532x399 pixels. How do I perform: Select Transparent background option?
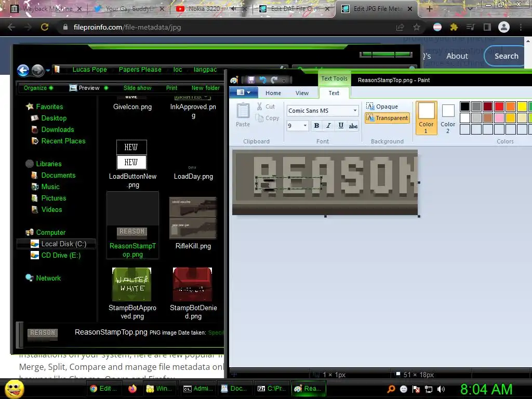(387, 118)
